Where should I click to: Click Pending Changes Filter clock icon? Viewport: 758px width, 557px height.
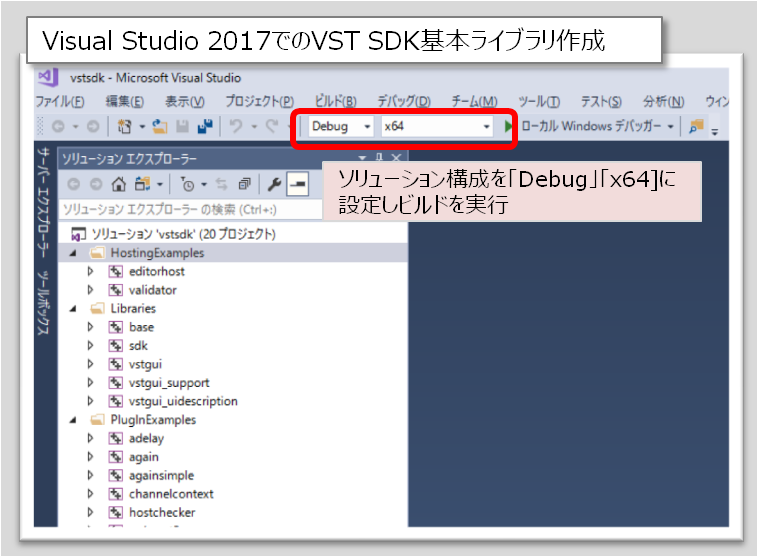pos(188,184)
